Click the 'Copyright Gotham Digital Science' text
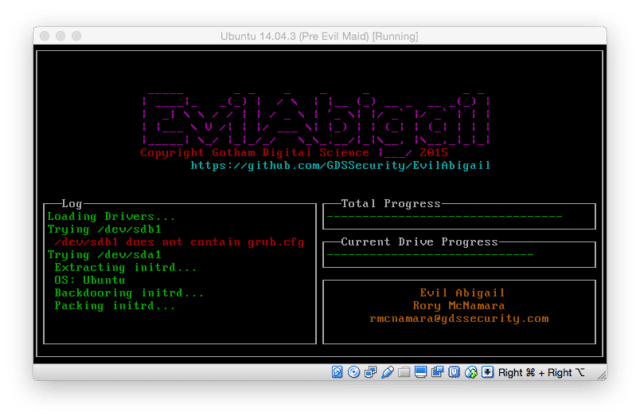The width and height of the screenshot is (640, 420). [255, 153]
